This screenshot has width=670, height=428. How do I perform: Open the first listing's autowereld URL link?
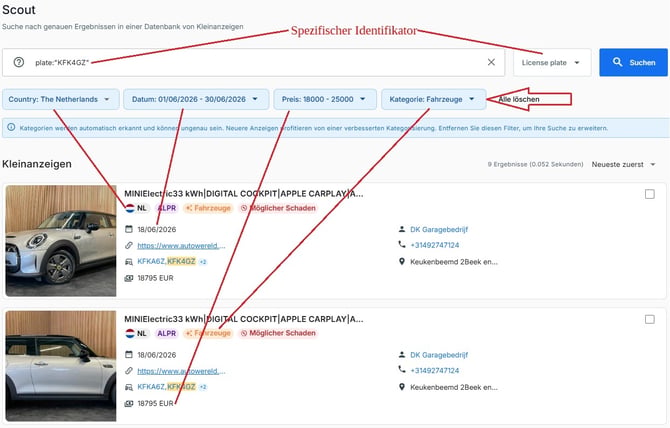click(x=181, y=246)
